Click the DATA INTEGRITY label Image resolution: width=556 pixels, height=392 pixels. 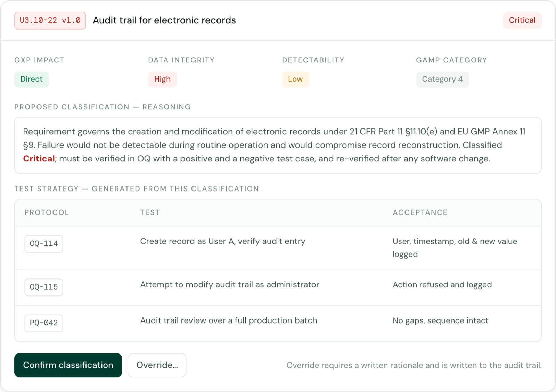(x=181, y=60)
